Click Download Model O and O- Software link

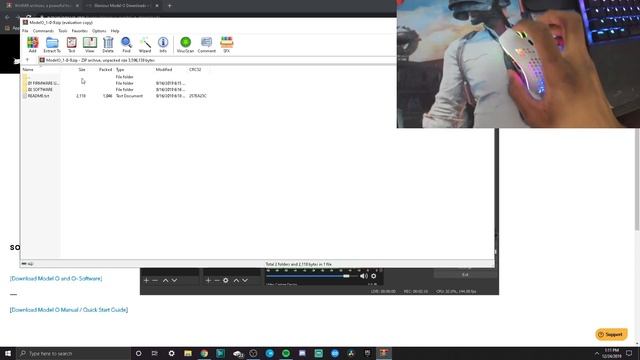pos(56,278)
